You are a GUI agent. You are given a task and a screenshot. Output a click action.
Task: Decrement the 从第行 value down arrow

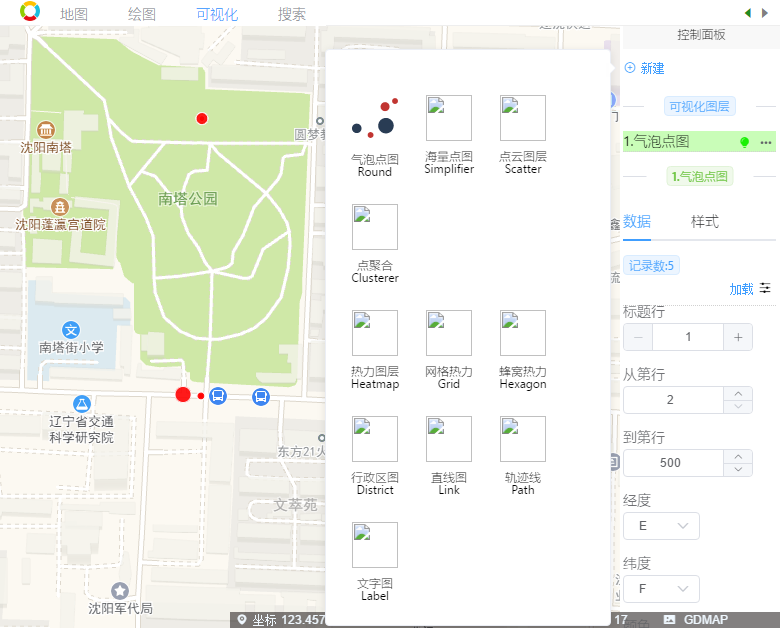(x=738, y=407)
